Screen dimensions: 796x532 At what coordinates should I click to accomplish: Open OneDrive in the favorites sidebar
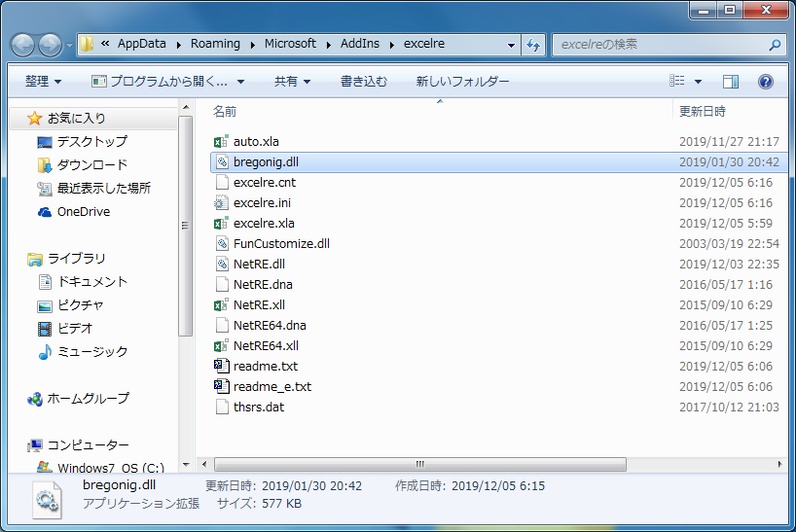point(83,212)
